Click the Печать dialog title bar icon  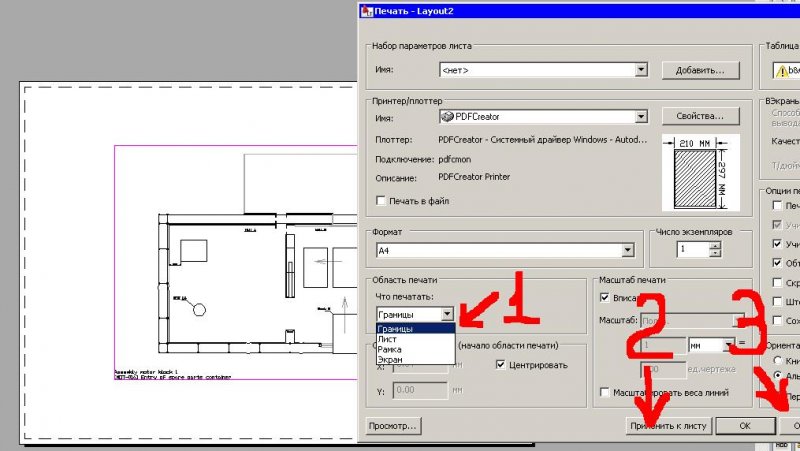(x=367, y=11)
